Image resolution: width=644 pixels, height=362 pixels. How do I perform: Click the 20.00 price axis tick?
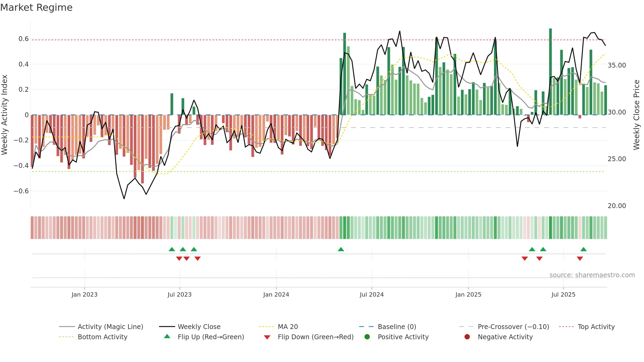pos(617,206)
